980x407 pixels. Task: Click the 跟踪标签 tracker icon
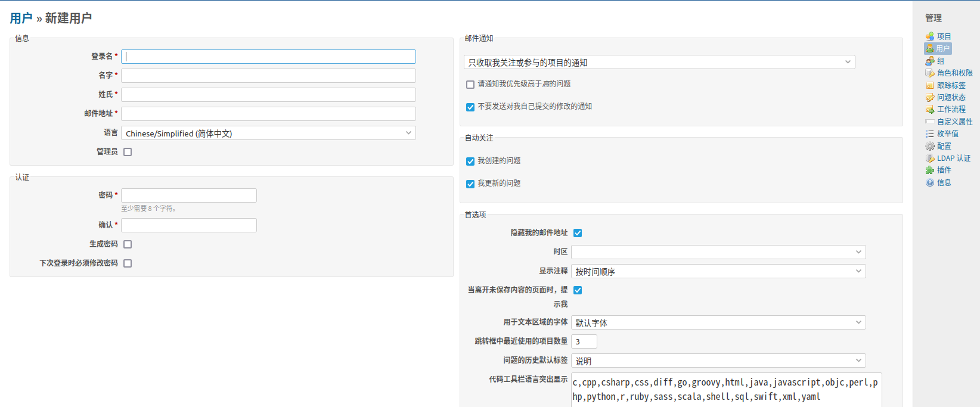pyautogui.click(x=929, y=85)
